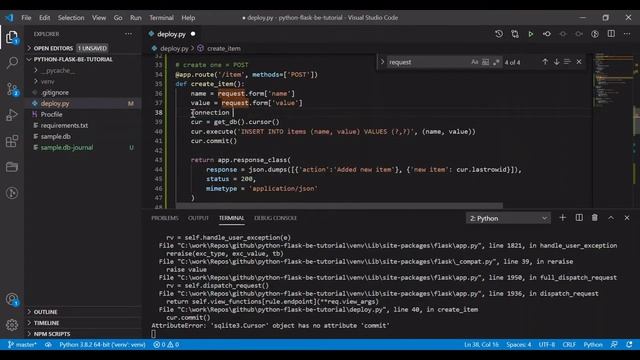Change Spaces: 4 indentation setting

519,344
